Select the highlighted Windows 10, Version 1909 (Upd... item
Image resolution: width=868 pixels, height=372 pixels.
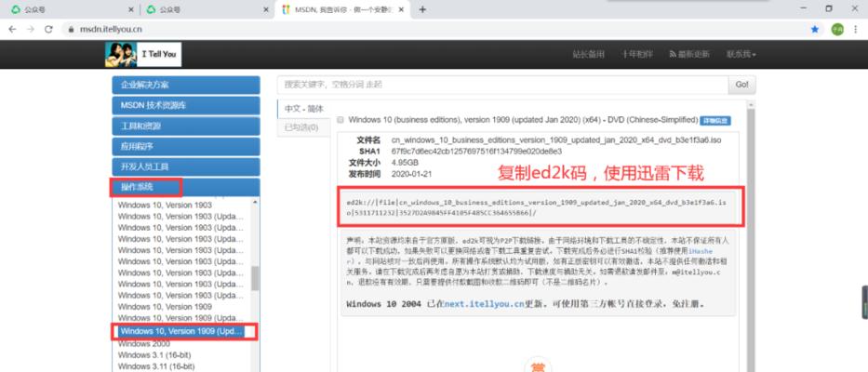(181, 331)
